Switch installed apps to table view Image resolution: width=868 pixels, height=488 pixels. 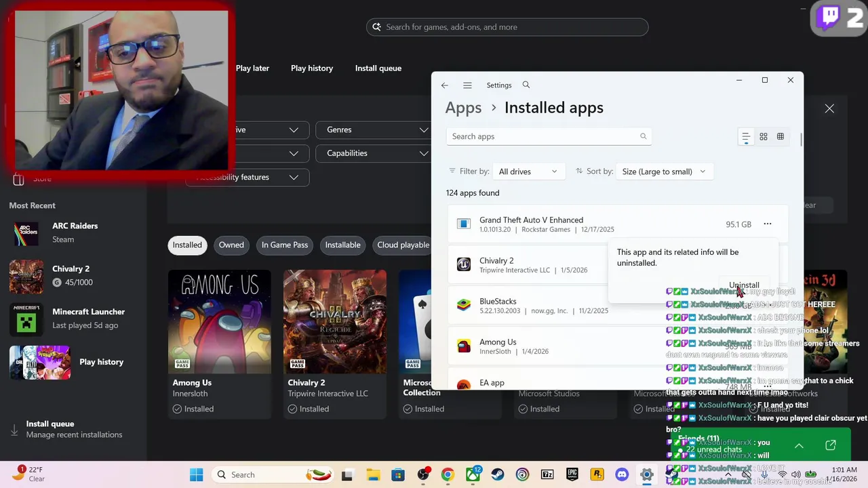coord(781,137)
